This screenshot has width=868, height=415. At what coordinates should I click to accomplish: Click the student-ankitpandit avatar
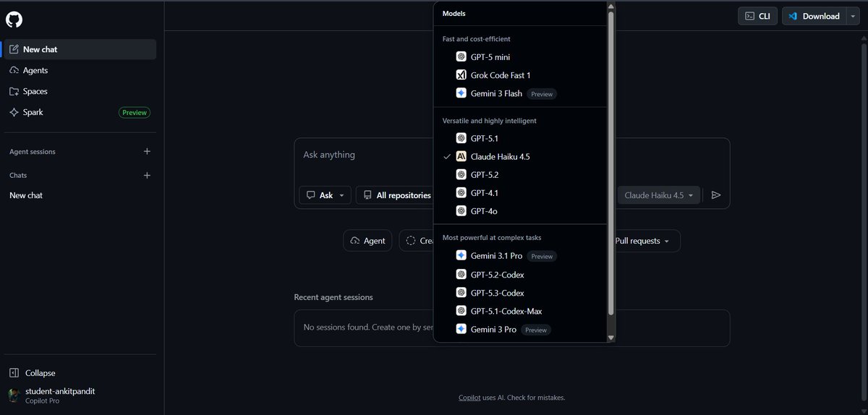pos(14,395)
